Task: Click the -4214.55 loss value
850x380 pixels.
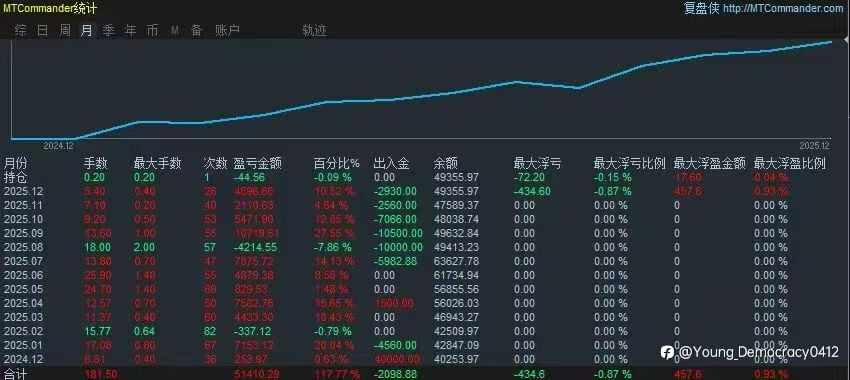Action: click(x=255, y=247)
